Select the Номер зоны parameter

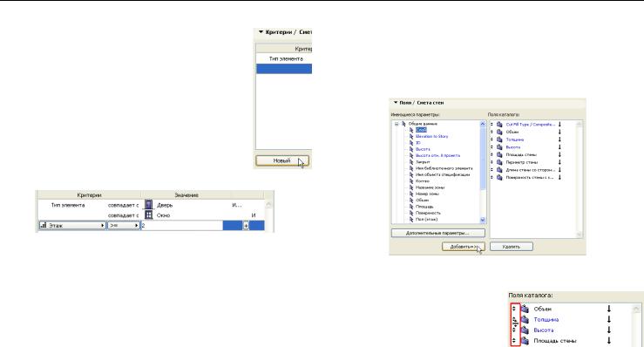click(427, 194)
